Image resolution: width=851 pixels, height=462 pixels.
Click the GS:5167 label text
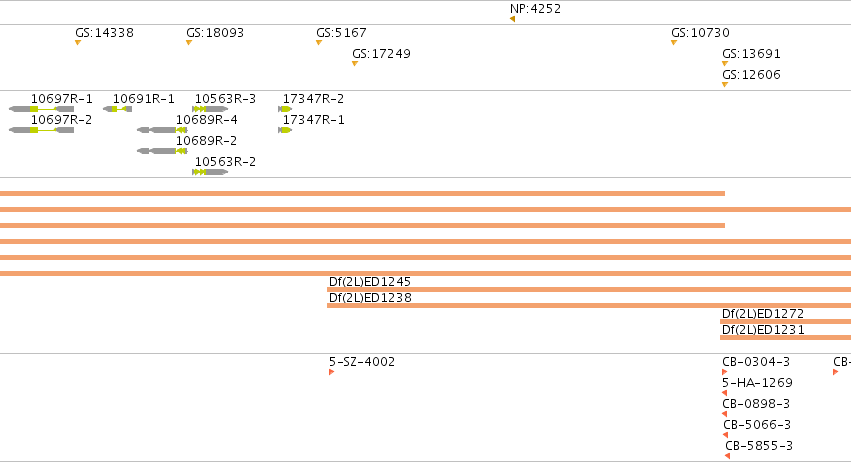click(341, 33)
